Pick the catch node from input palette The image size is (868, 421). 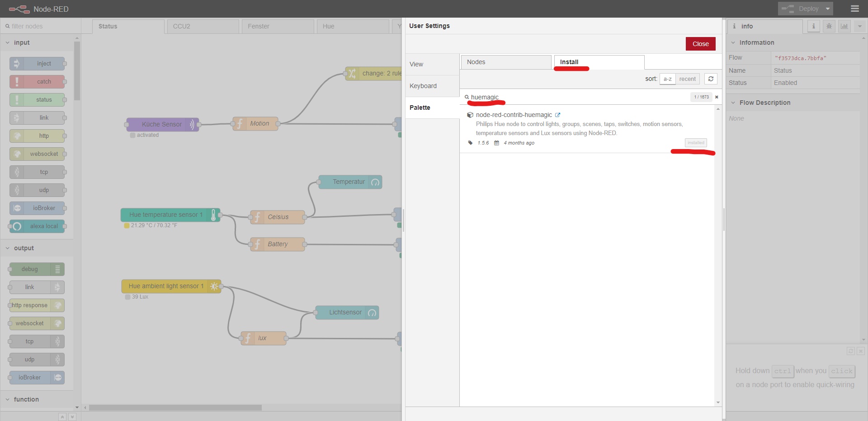click(37, 82)
